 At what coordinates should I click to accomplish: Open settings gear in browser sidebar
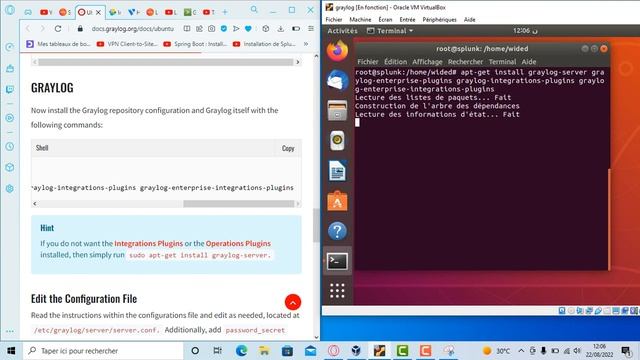tap(10, 189)
